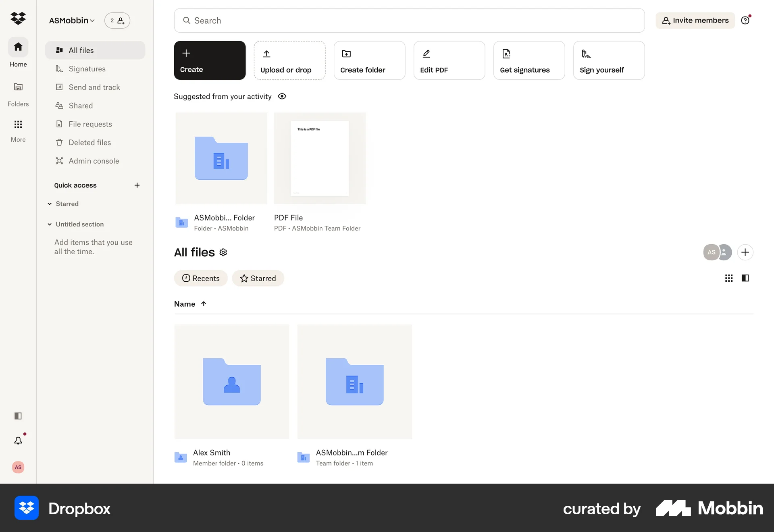Open the Folders view in navigation rail
This screenshot has height=532, width=774.
tap(18, 93)
